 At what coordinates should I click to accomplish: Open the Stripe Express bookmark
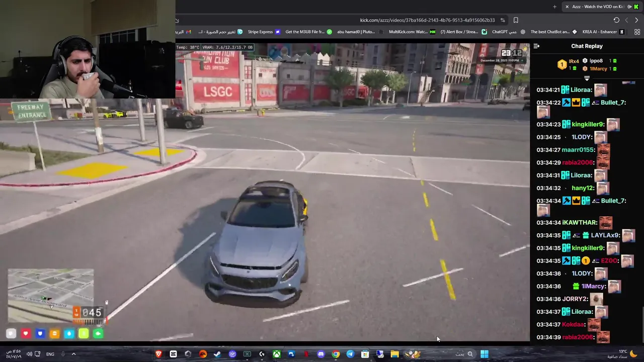click(264, 32)
